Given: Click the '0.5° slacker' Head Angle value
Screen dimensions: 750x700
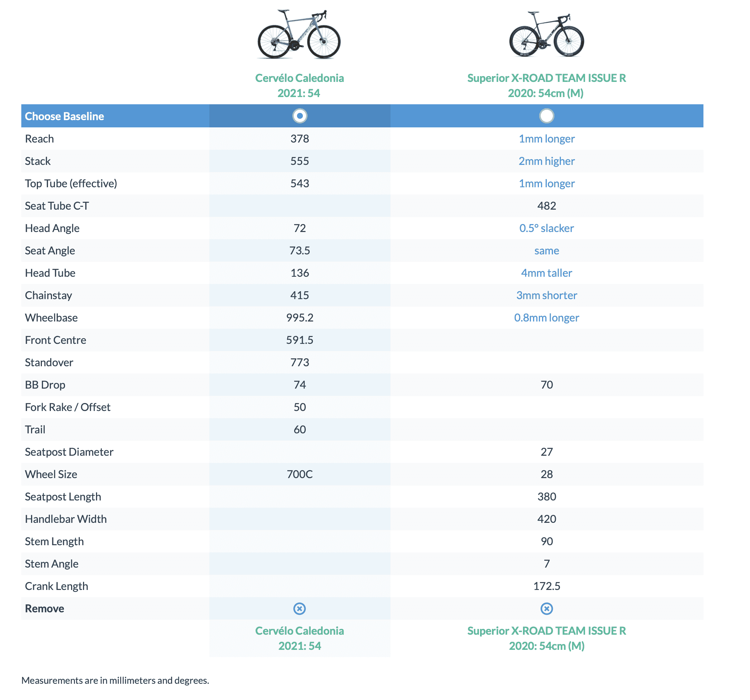Looking at the screenshot, I should click(546, 228).
